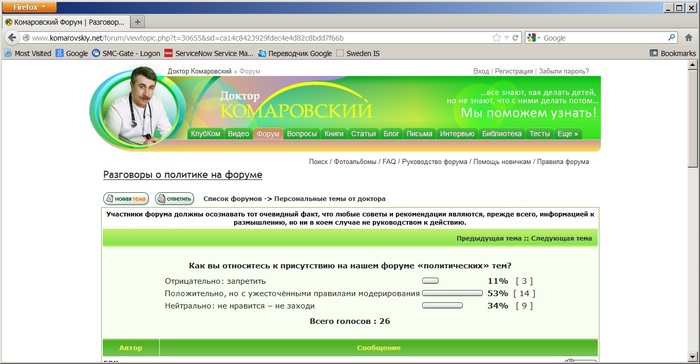Bookmark this page with the star icon

click(496, 38)
